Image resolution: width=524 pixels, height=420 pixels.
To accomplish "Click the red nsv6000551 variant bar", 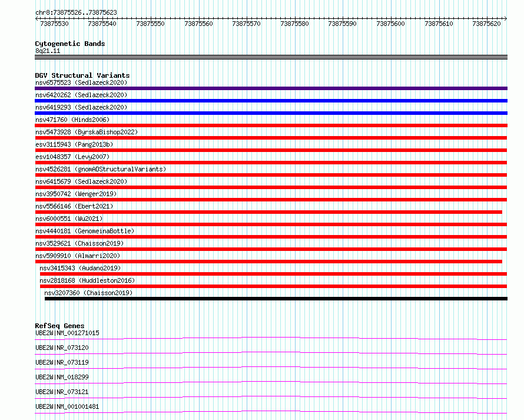I will (271, 224).
